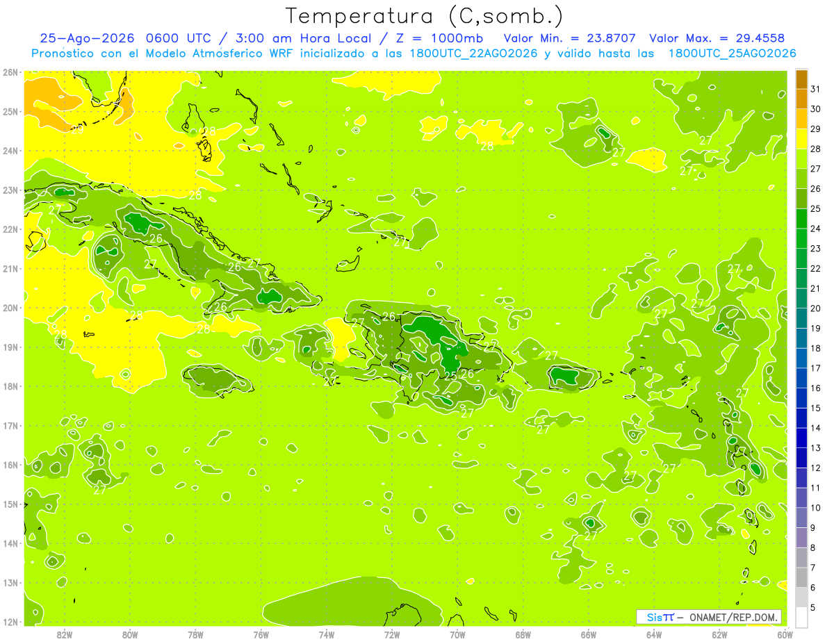This screenshot has height=644, width=834.
Task: Click the longitude axis label "68W"
Action: pyautogui.click(x=523, y=634)
